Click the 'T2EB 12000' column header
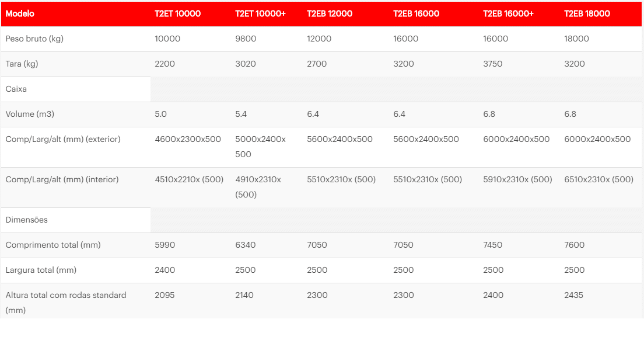 tap(330, 13)
